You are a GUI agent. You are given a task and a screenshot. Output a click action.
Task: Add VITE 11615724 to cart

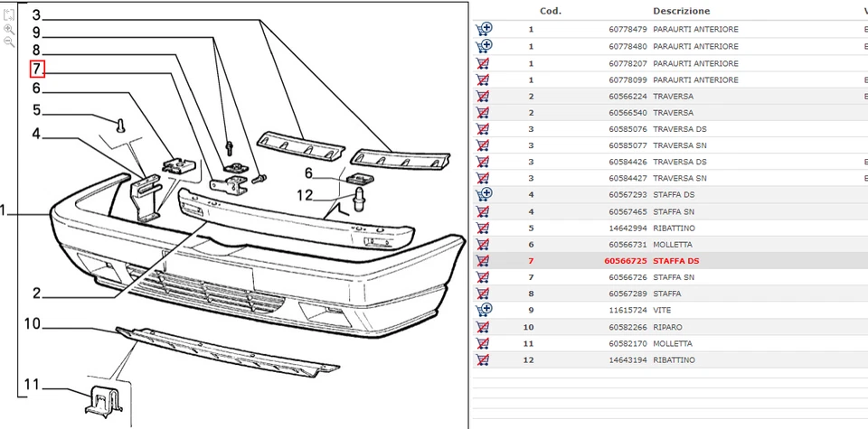[484, 310]
